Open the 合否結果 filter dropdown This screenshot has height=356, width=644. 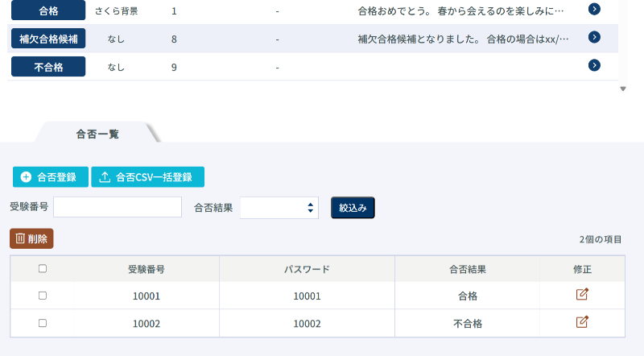pos(279,208)
